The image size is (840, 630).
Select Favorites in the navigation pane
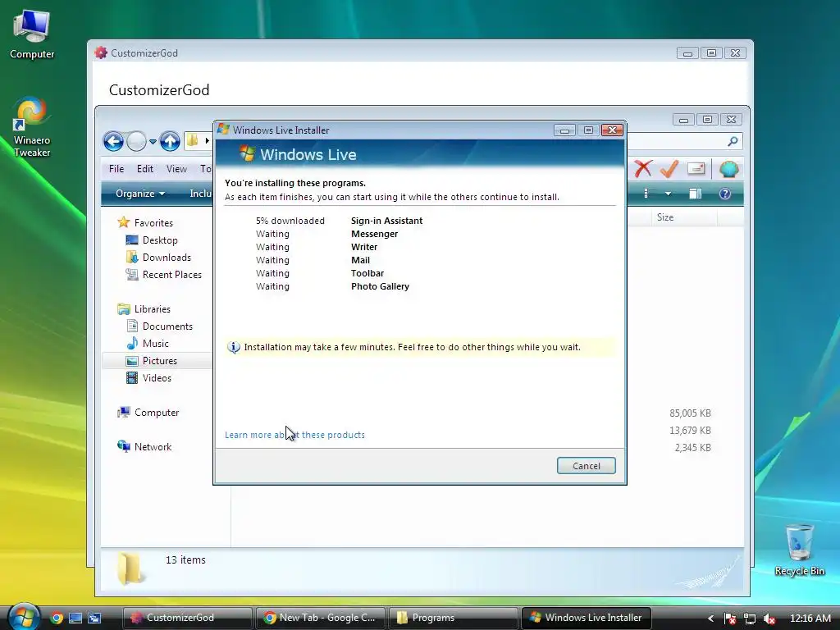[145, 222]
